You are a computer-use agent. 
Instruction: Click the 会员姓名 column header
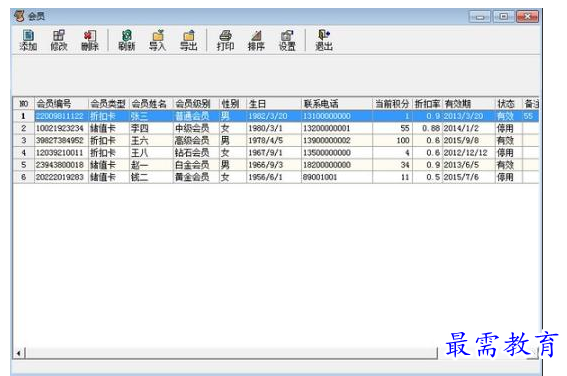click(x=151, y=104)
